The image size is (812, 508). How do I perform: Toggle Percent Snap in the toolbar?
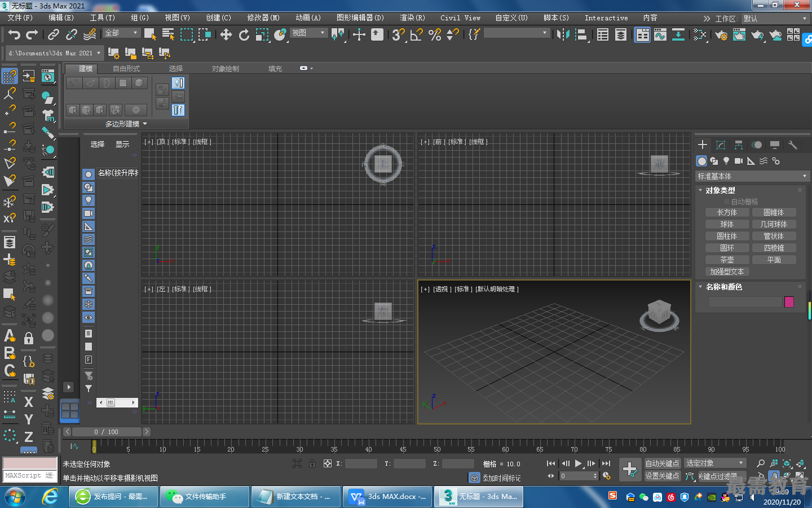point(434,35)
